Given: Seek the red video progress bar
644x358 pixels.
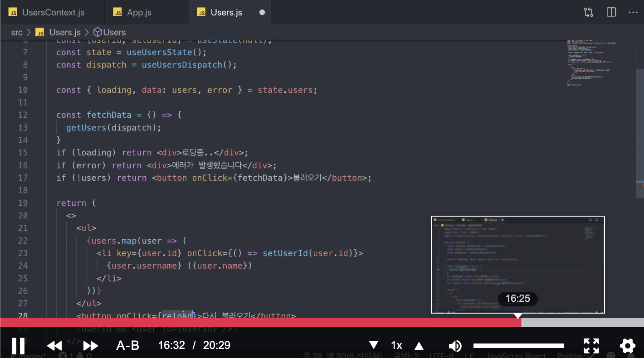Looking at the screenshot, I should (261, 323).
